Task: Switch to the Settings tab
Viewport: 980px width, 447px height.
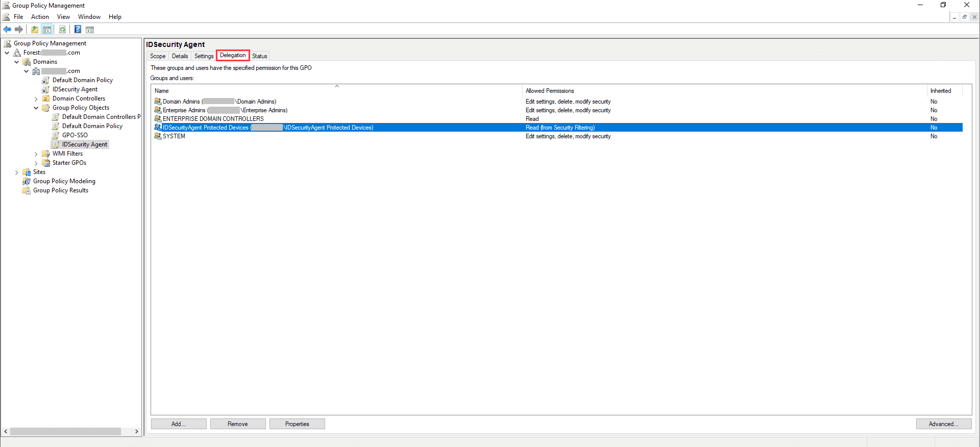Action: click(x=204, y=56)
